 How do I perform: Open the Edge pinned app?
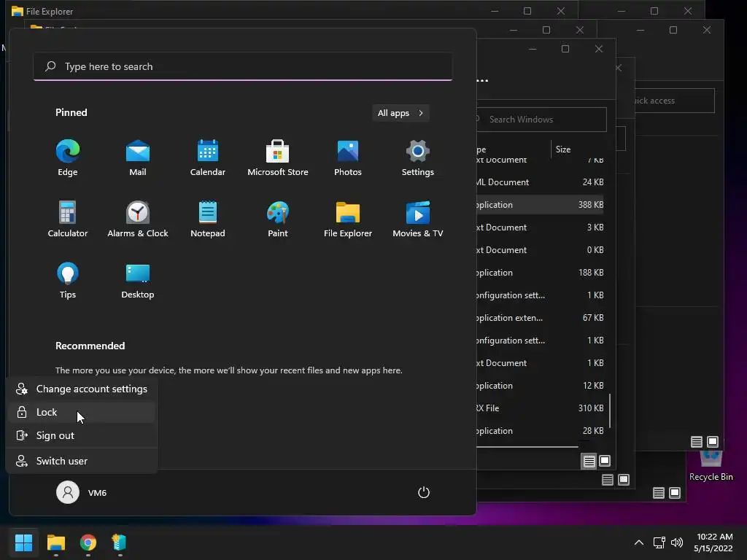(68, 157)
